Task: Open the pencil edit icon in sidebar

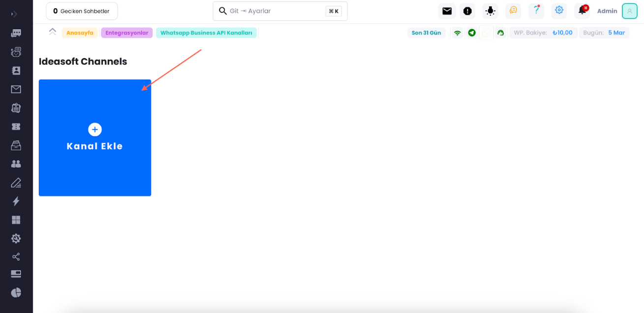Action: tap(16, 183)
